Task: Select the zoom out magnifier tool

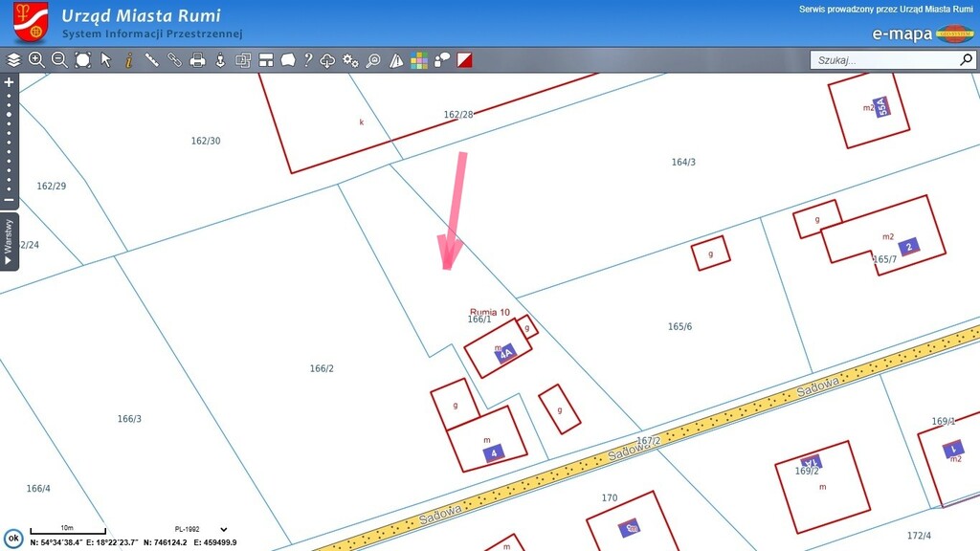Action: [x=59, y=60]
